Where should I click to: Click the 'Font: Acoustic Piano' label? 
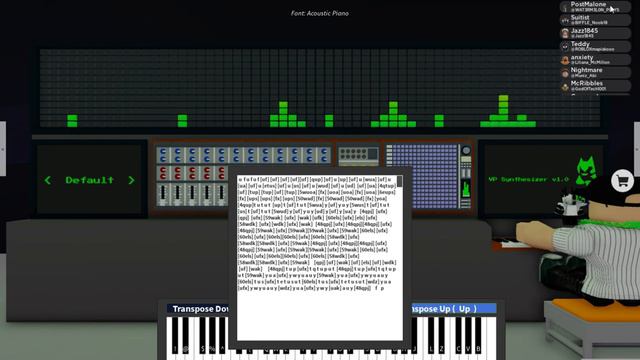click(x=320, y=13)
